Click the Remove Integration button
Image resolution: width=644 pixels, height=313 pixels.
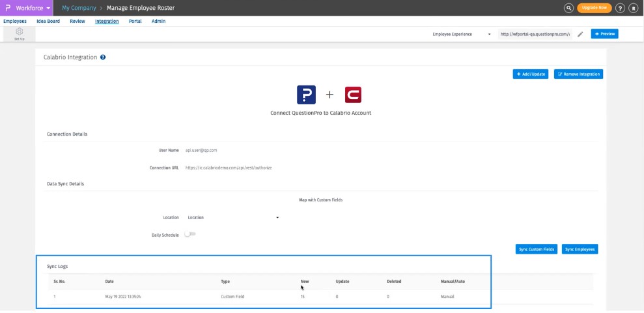pyautogui.click(x=578, y=74)
